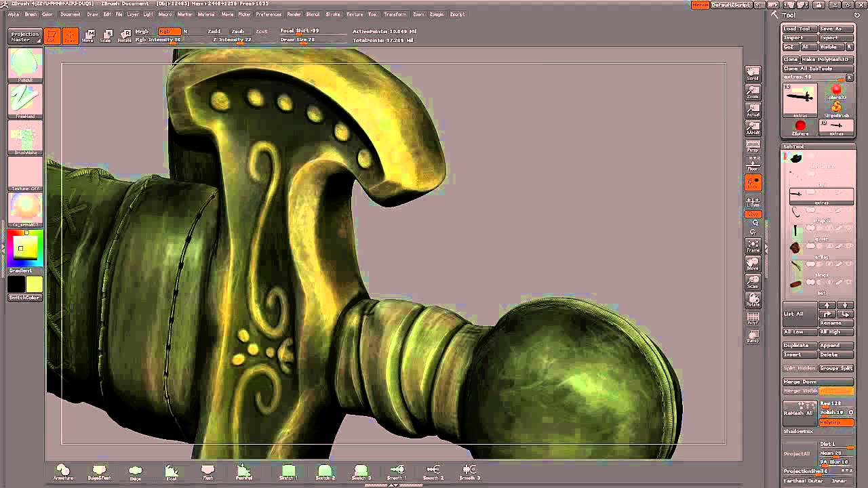Click the Make PolyMesh3D button
Screen dimensions: 868x488
827,60
